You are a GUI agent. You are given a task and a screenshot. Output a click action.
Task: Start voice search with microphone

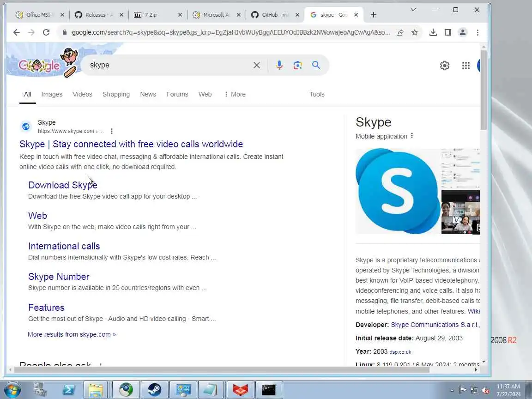[x=279, y=65]
